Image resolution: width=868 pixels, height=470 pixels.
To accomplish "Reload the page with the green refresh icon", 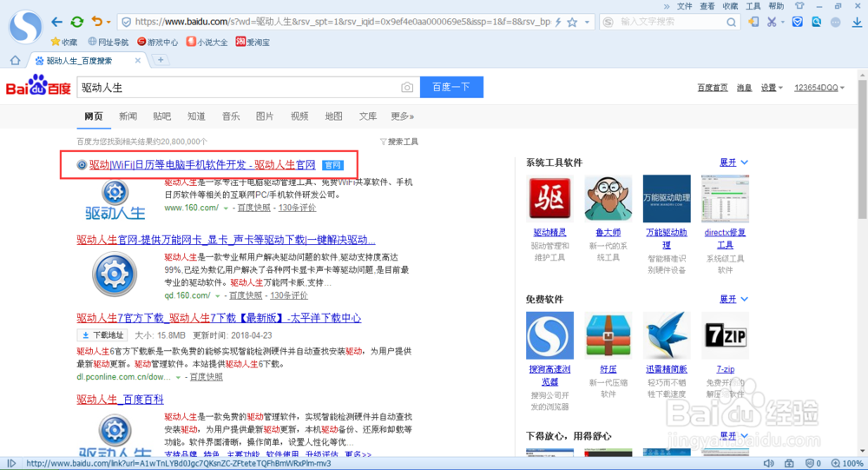I will 77,23.
